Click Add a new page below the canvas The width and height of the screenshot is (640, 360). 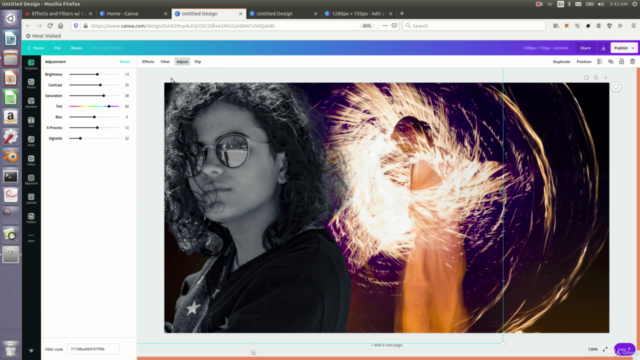387,345
